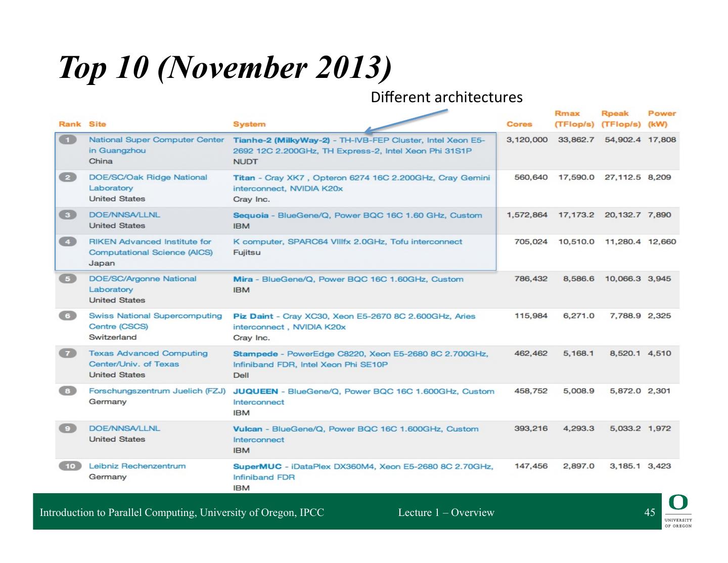The height and width of the screenshot is (563, 728).
Task: Click the rank 9 badge
Action: click(x=68, y=428)
